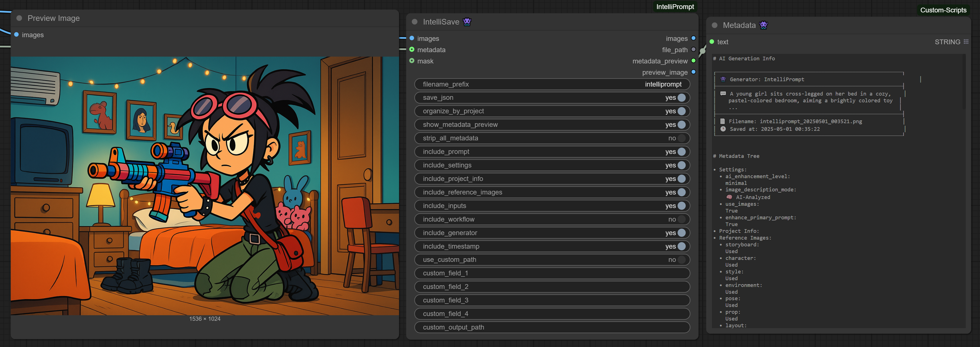Click 'Saved at: 2025-05-01 00:35:22' text
This screenshot has width=980, height=347.
[x=775, y=129]
